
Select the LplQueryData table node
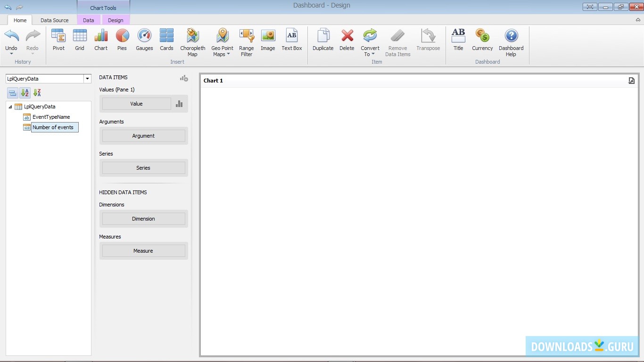[40, 107]
